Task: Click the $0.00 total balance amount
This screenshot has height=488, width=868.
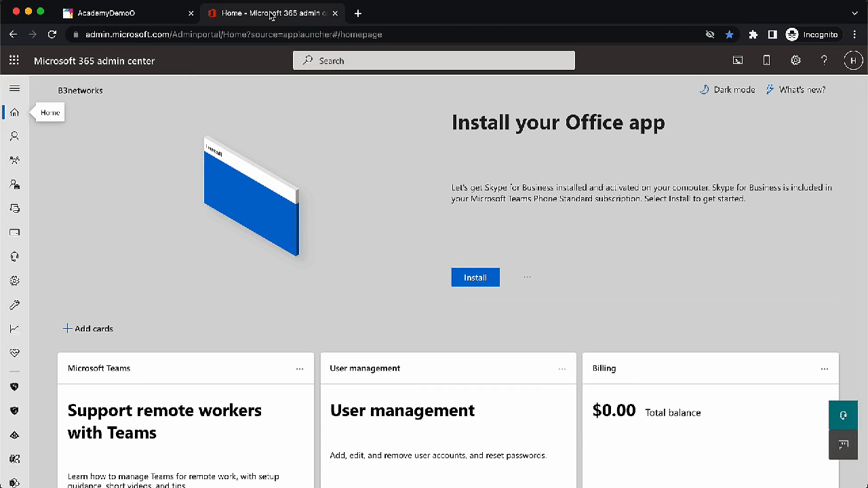Action: 614,411
